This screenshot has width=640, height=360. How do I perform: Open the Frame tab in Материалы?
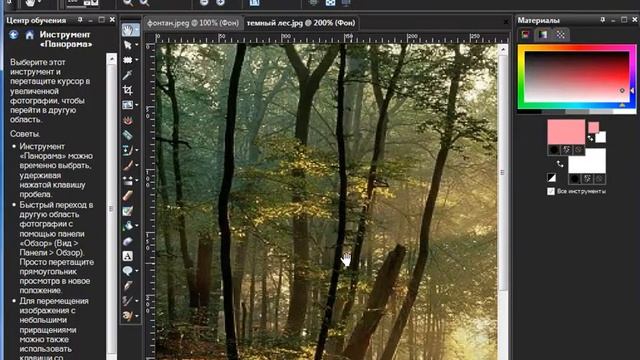coord(525,35)
